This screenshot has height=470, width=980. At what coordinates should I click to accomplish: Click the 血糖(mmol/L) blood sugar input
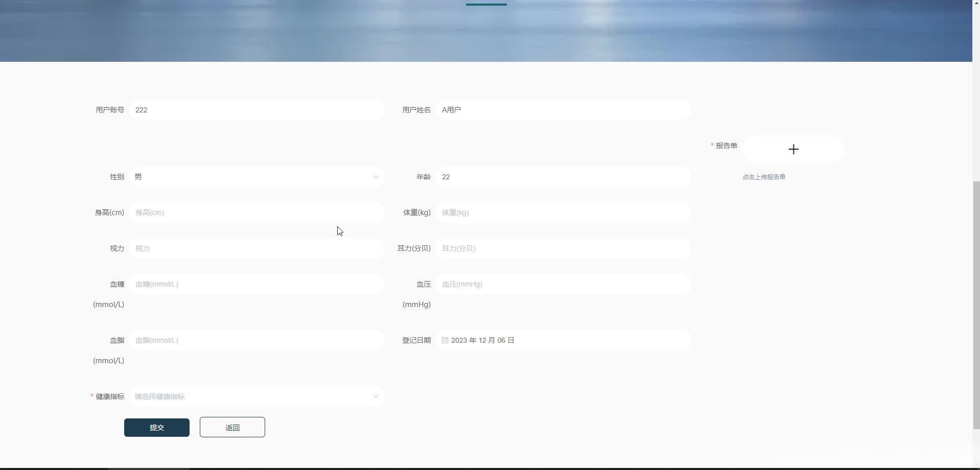(x=256, y=284)
